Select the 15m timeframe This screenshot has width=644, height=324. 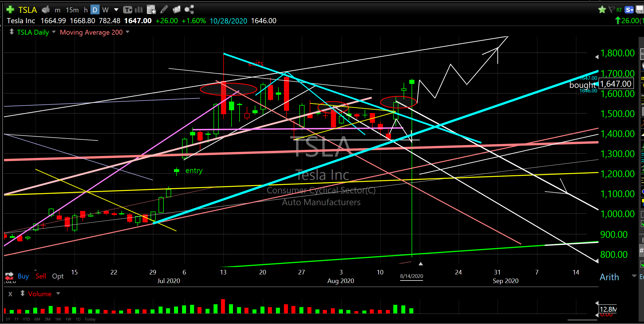click(72, 10)
